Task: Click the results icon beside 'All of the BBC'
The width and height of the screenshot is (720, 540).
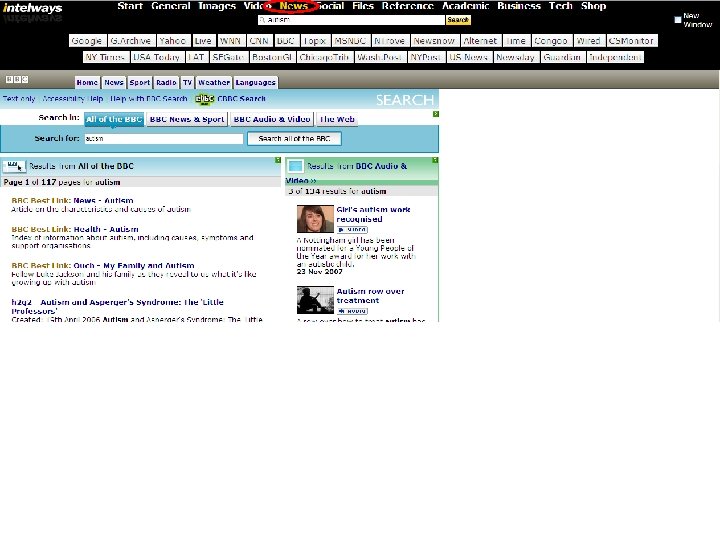Action: point(14,166)
